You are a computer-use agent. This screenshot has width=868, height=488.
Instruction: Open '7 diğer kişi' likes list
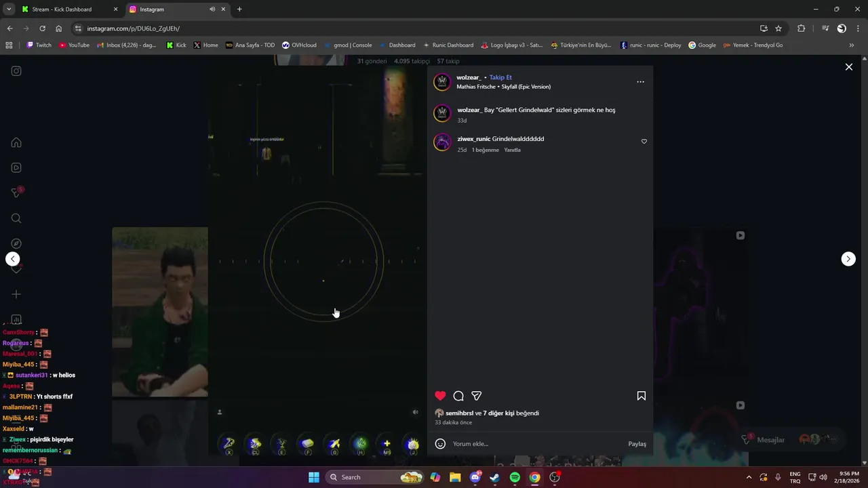tap(498, 413)
